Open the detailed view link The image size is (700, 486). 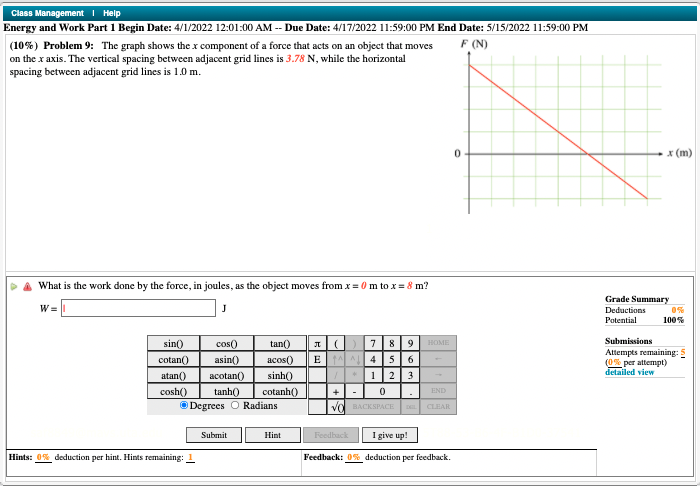629,372
